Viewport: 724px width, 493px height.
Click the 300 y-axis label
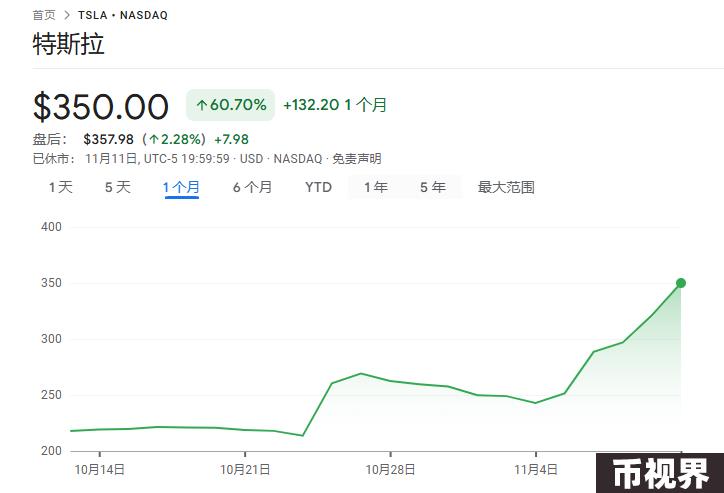pos(51,339)
